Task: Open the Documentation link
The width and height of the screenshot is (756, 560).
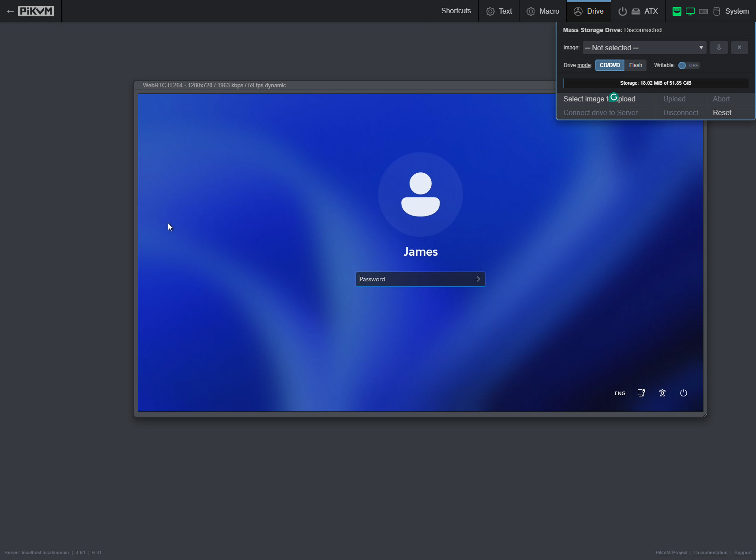Action: (711, 553)
